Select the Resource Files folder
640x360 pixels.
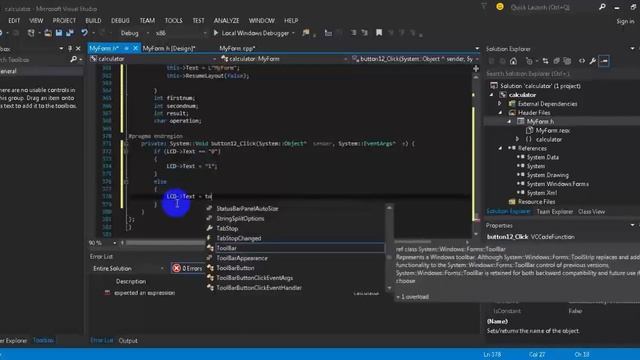coord(536,202)
